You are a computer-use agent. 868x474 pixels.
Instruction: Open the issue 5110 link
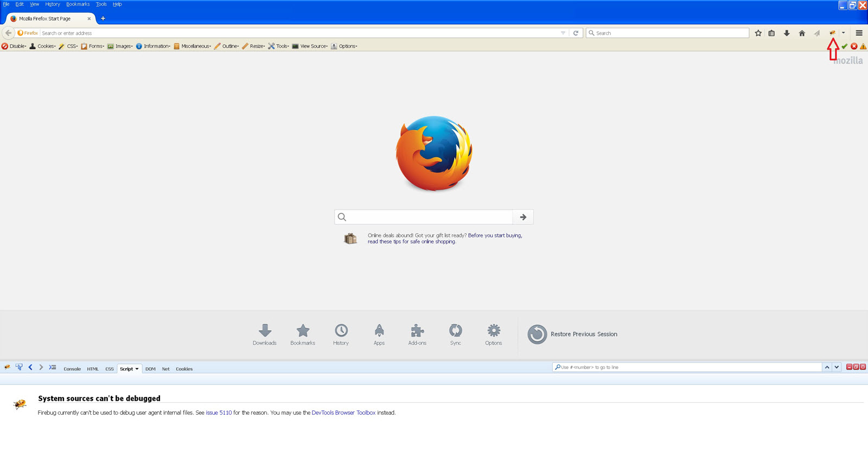point(219,413)
